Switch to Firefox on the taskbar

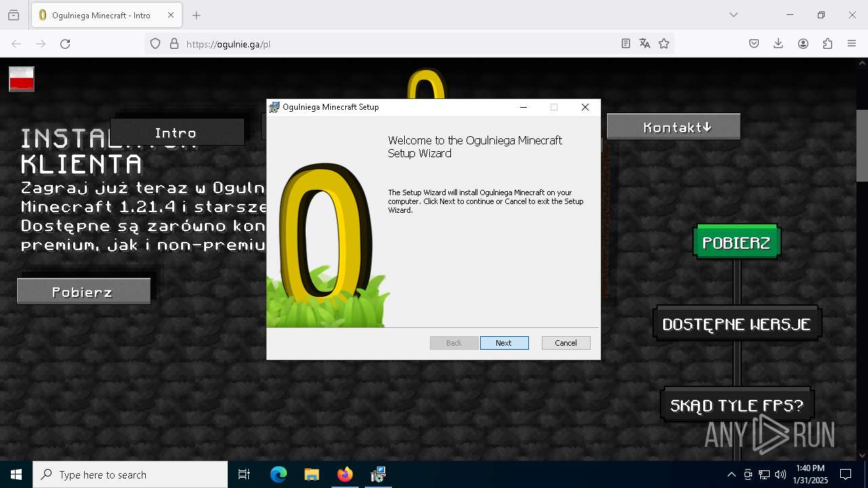(345, 474)
